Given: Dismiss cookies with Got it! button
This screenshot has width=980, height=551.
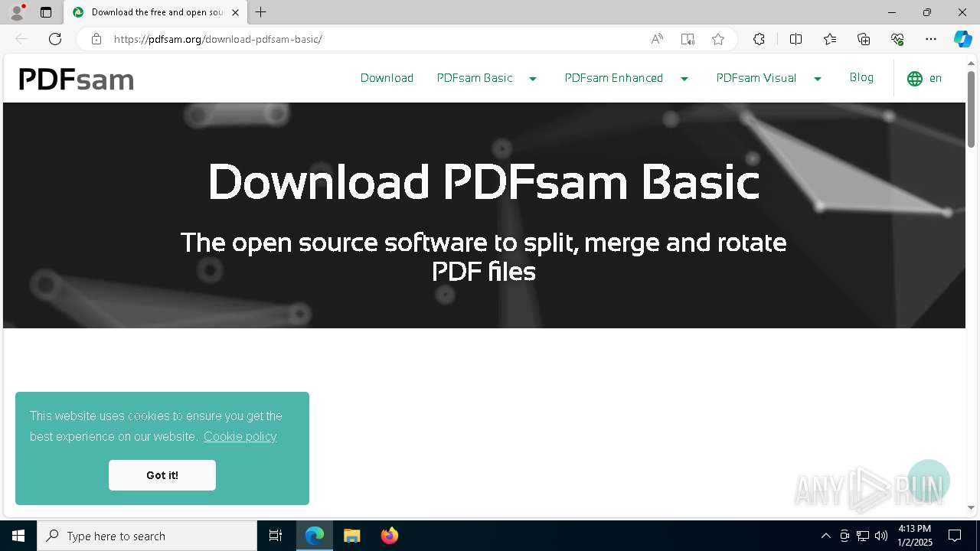Looking at the screenshot, I should pyautogui.click(x=162, y=475).
